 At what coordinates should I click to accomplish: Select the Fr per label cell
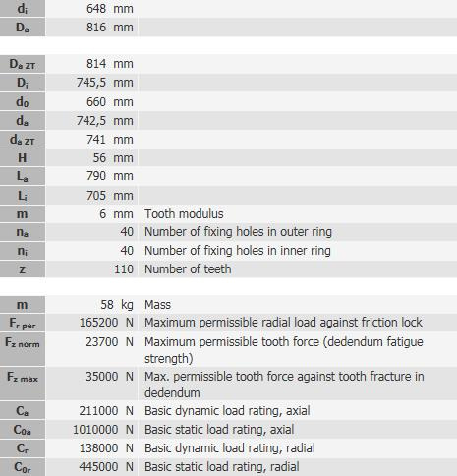pyautogui.click(x=23, y=323)
